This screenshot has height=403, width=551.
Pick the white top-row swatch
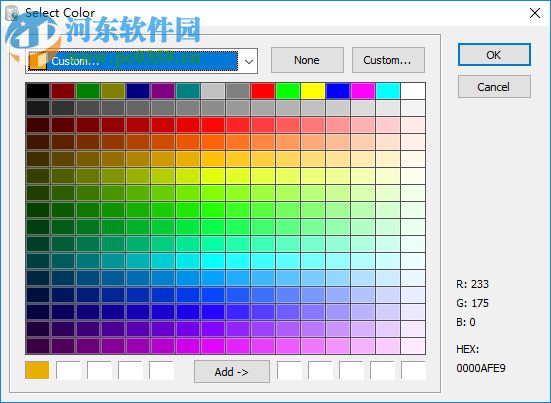coord(413,91)
